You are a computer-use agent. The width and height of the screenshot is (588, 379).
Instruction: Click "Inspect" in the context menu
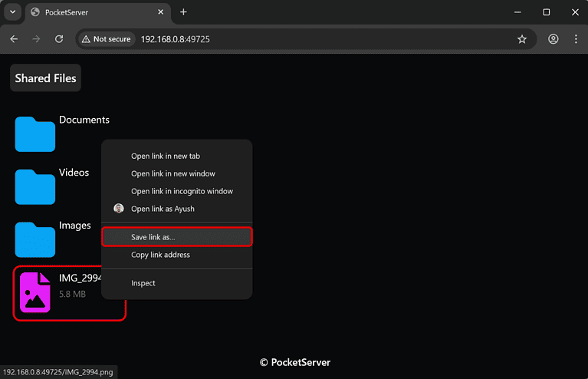(x=143, y=283)
